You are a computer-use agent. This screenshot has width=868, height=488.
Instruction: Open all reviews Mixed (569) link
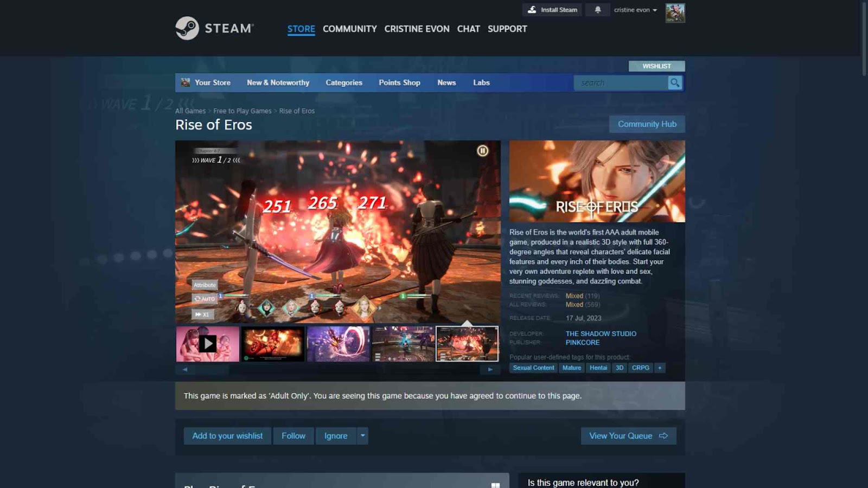pos(583,305)
